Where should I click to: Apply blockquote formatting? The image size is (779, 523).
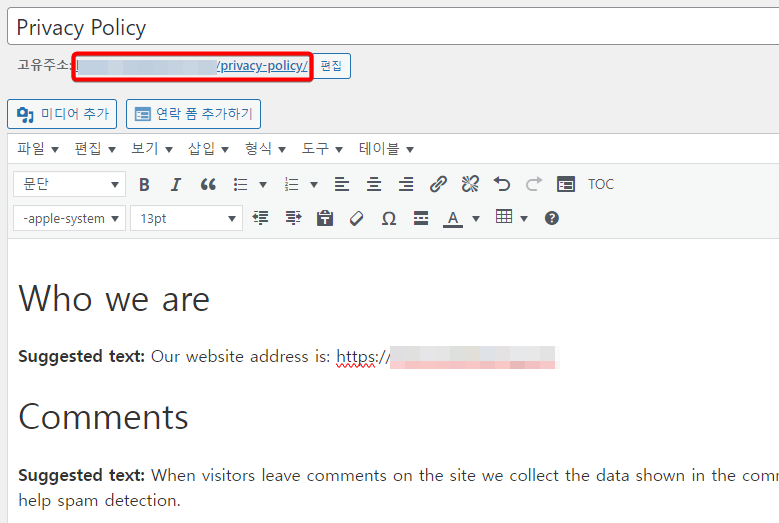(x=208, y=185)
